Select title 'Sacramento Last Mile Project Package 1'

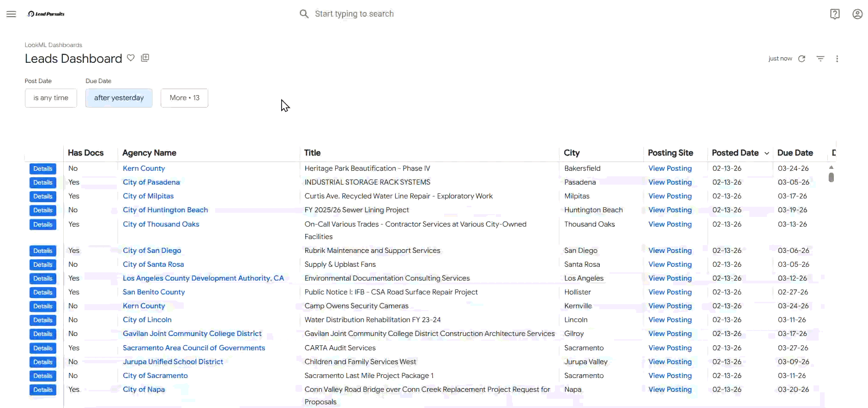[369, 376]
